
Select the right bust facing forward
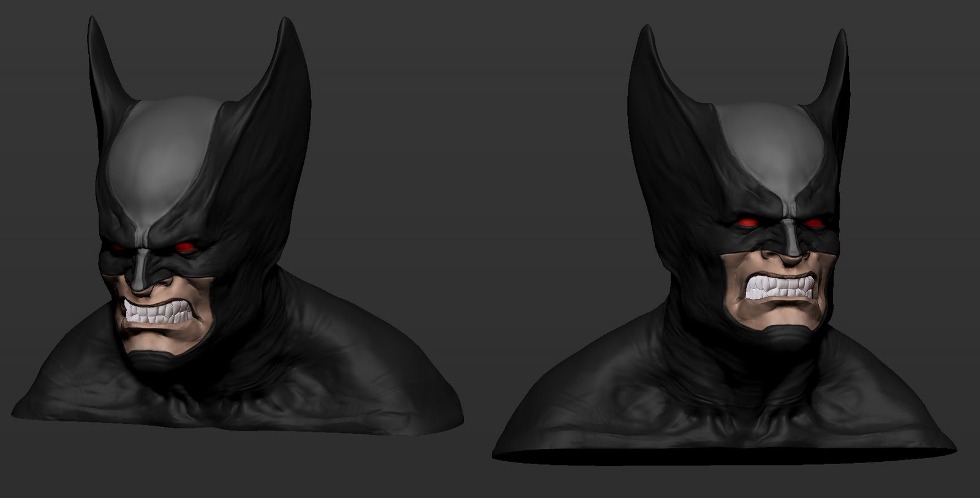[x=724, y=245]
